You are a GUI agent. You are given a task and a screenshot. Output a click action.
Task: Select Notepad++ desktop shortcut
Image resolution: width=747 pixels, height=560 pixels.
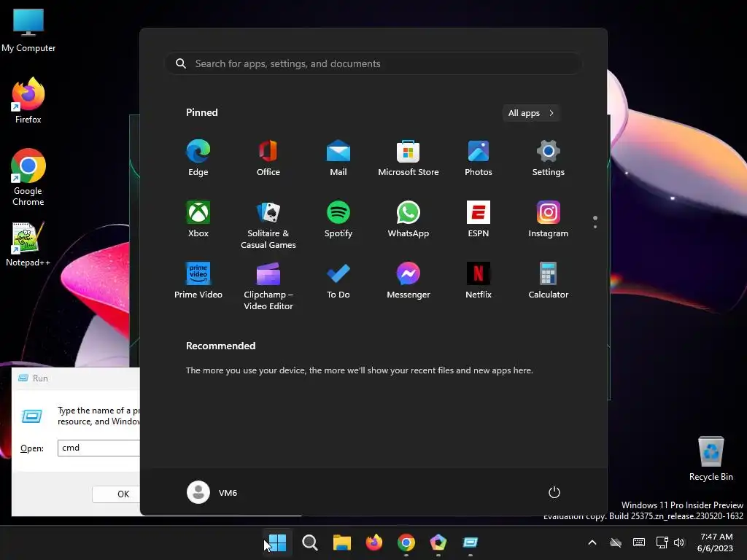28,244
